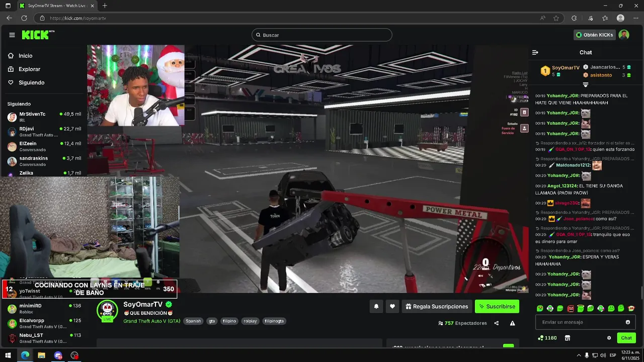Viewport: 644px width, 362px height.
Task: Open the user profile avatar menu
Action: tap(624, 35)
